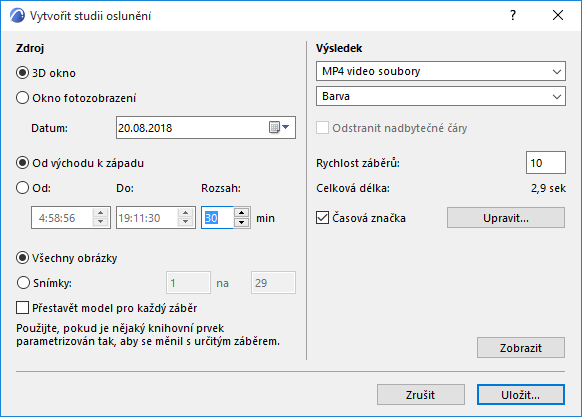
Task: Uncheck the Časová značka checkbox
Action: coord(322,218)
